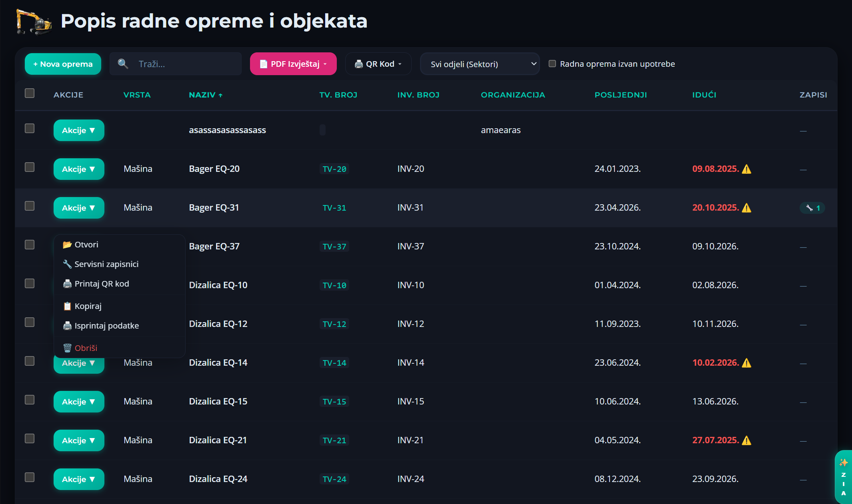Viewport: 852px width, 504px height.
Task: Sort by the INV. BROJ column header
Action: (418, 95)
